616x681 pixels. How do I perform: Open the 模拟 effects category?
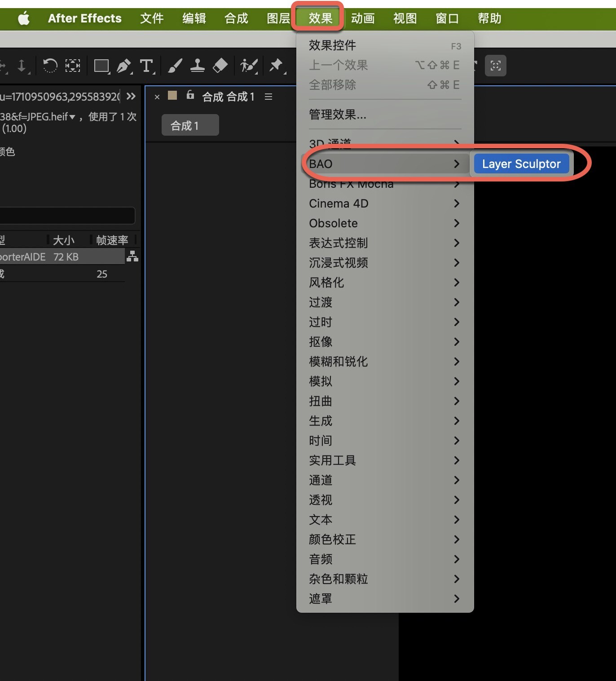click(385, 381)
